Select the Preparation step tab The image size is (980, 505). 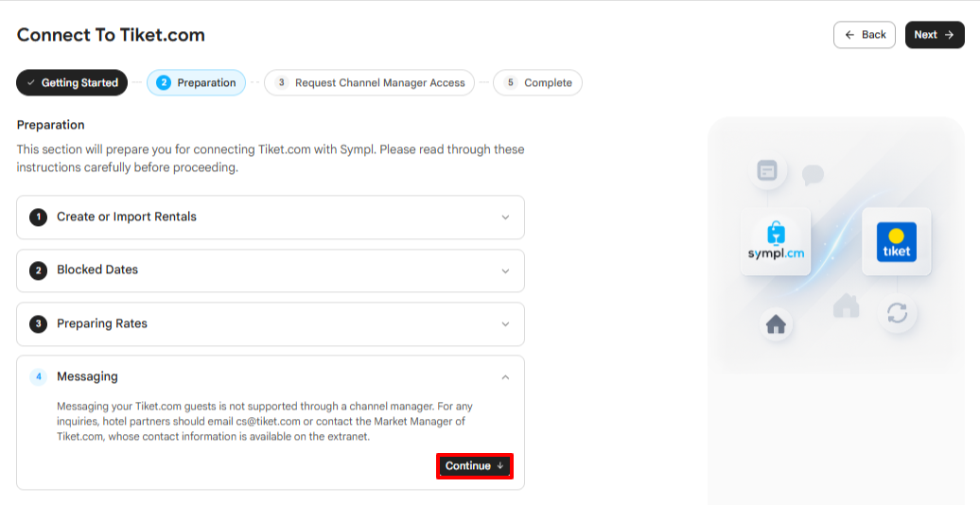click(x=196, y=82)
